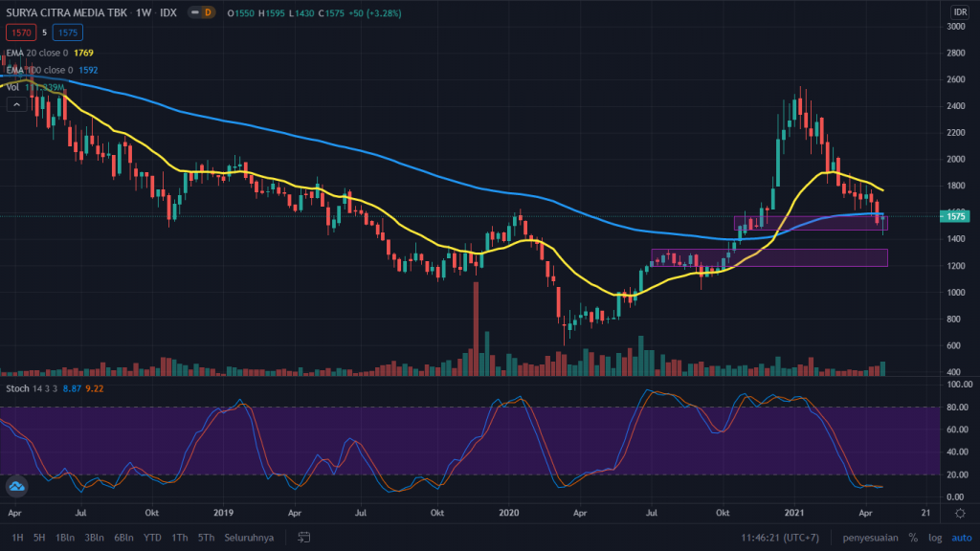Select the EMA 20 close indicator legend
980x551 pixels.
(43, 53)
